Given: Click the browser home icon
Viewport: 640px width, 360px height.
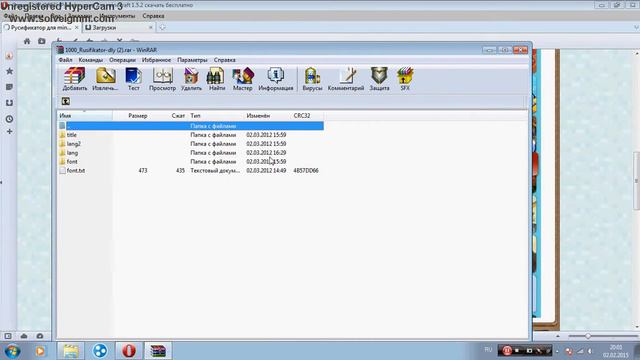Looking at the screenshot, I should (x=27, y=41).
